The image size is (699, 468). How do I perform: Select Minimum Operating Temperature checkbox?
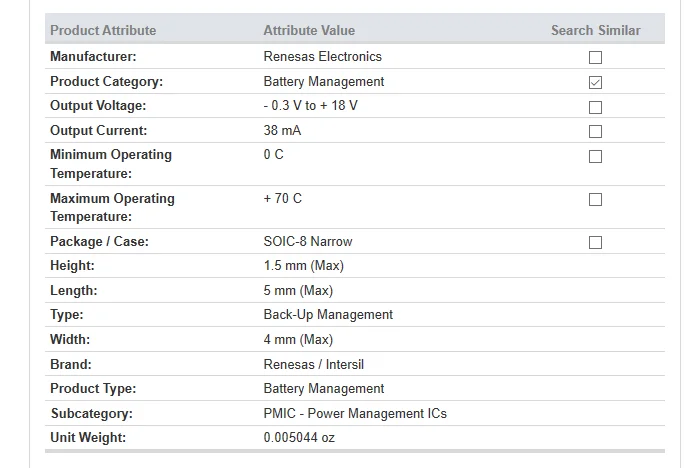point(595,156)
